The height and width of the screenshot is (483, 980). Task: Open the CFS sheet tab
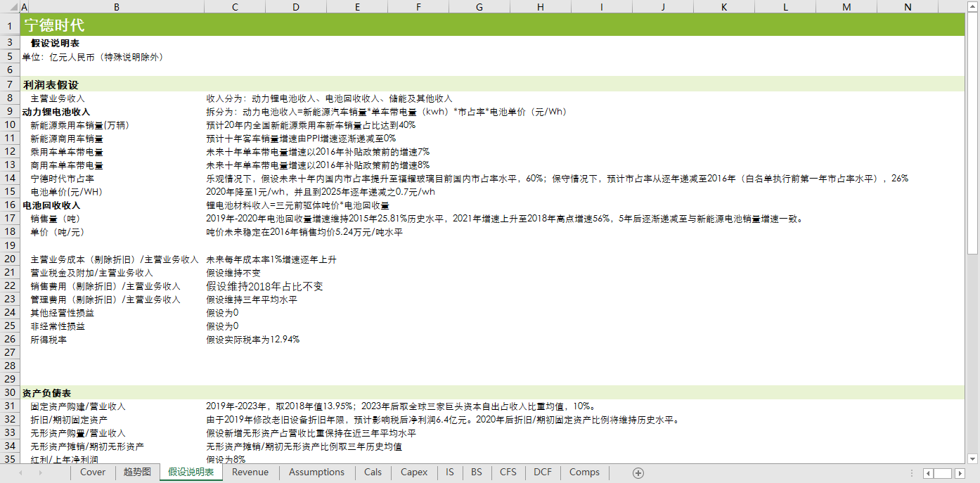tap(508, 472)
